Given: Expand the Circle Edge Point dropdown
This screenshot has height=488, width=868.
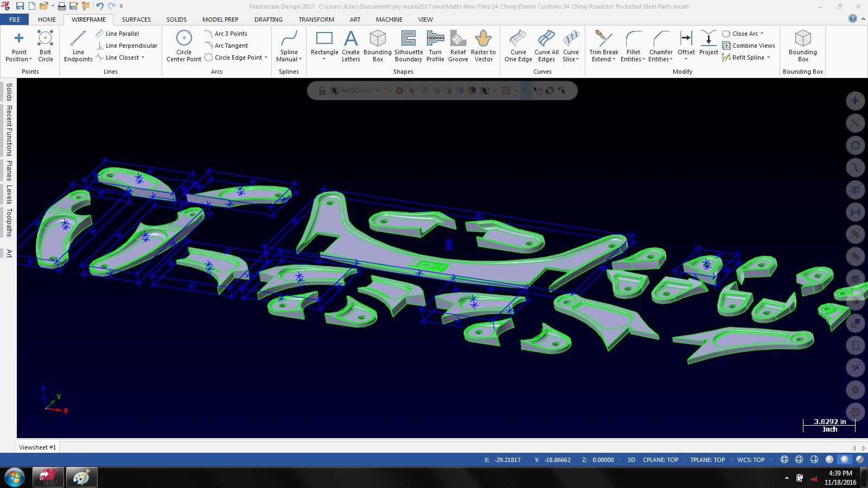Looking at the screenshot, I should coord(266,57).
